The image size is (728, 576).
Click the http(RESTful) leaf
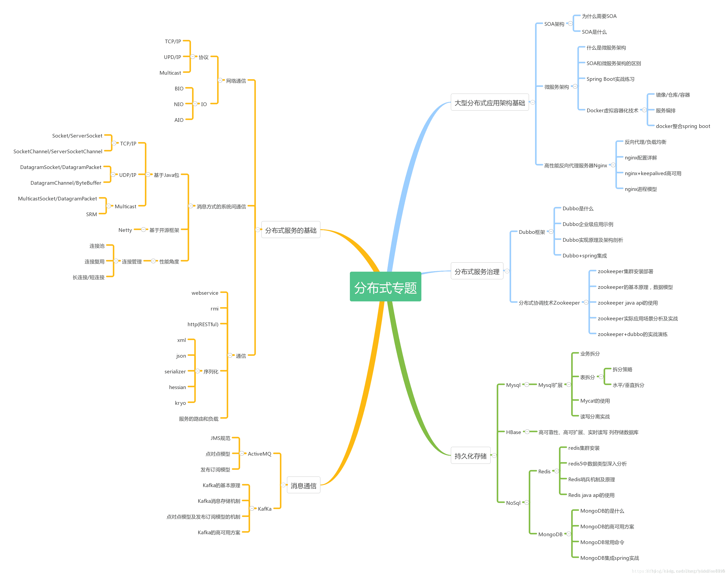203,324
